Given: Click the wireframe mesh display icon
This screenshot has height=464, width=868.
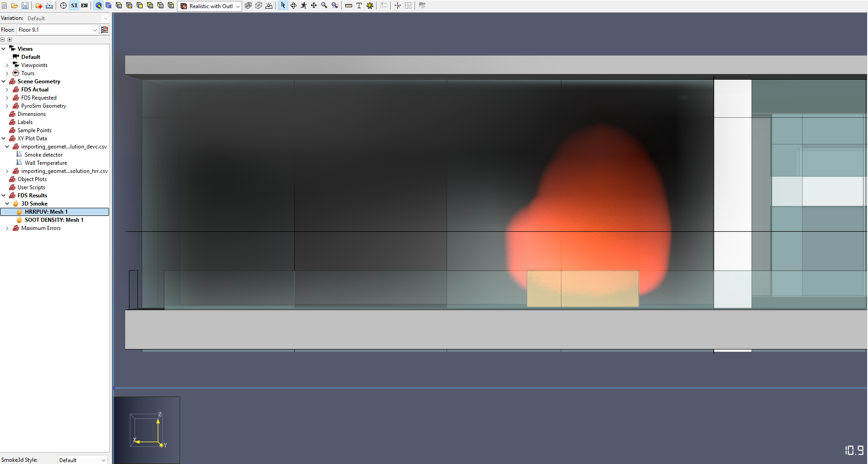Looking at the screenshot, I should click(248, 5).
